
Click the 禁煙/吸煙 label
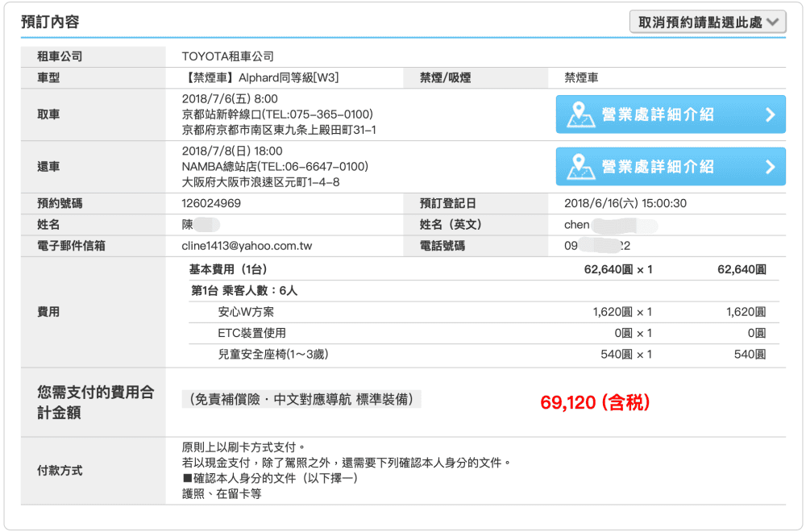tap(445, 77)
